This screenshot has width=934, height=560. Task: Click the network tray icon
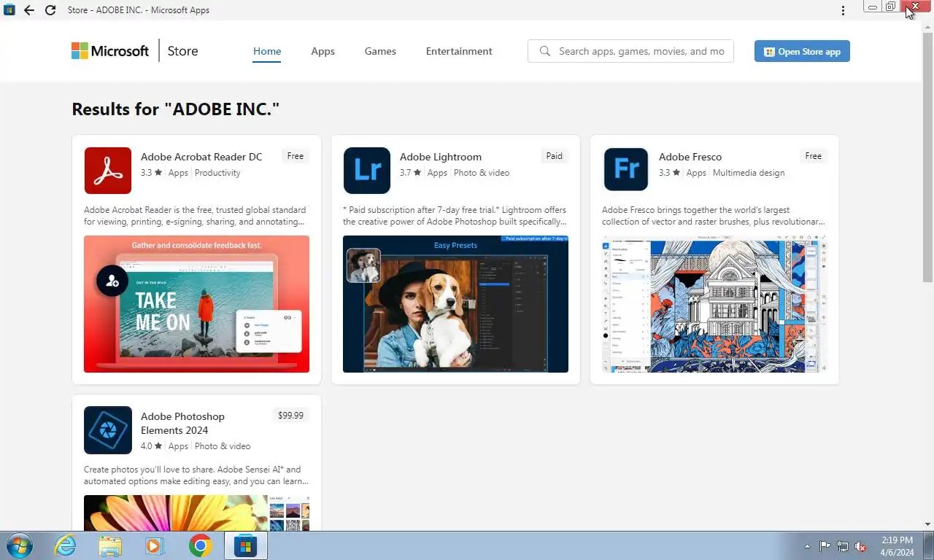pos(843,546)
